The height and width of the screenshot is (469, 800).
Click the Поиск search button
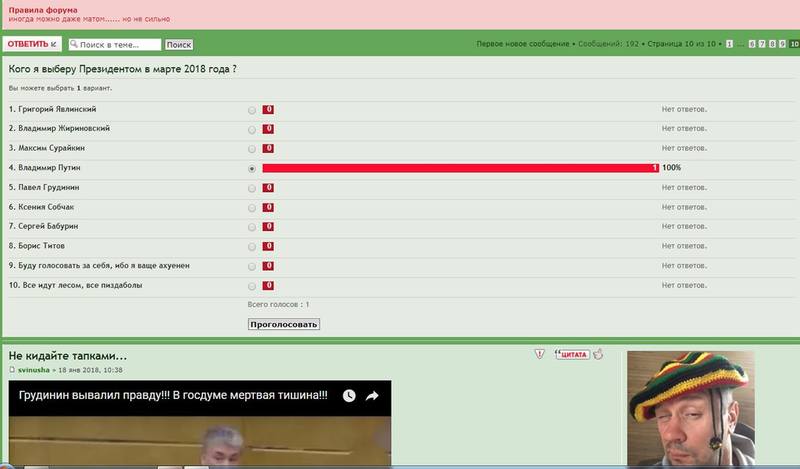[x=178, y=45]
